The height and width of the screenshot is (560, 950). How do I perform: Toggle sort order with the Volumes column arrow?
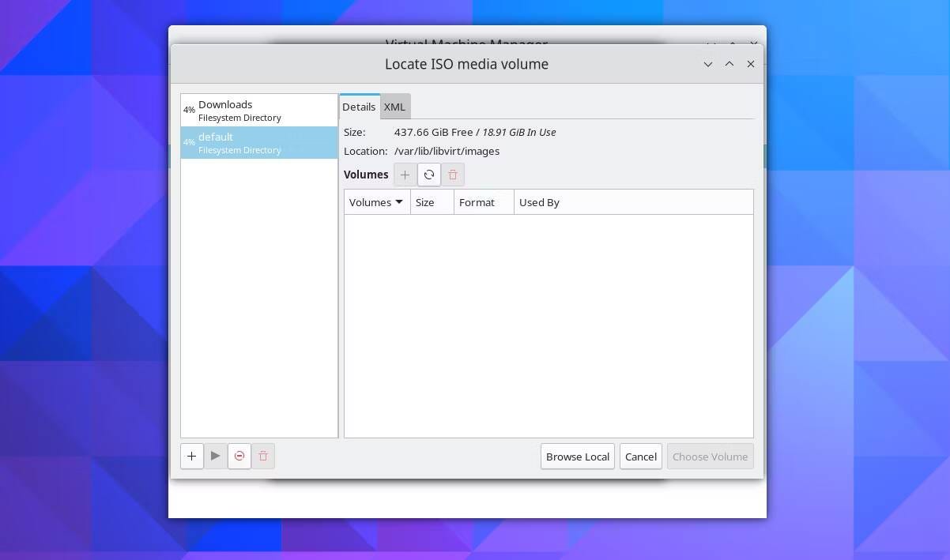click(x=399, y=202)
